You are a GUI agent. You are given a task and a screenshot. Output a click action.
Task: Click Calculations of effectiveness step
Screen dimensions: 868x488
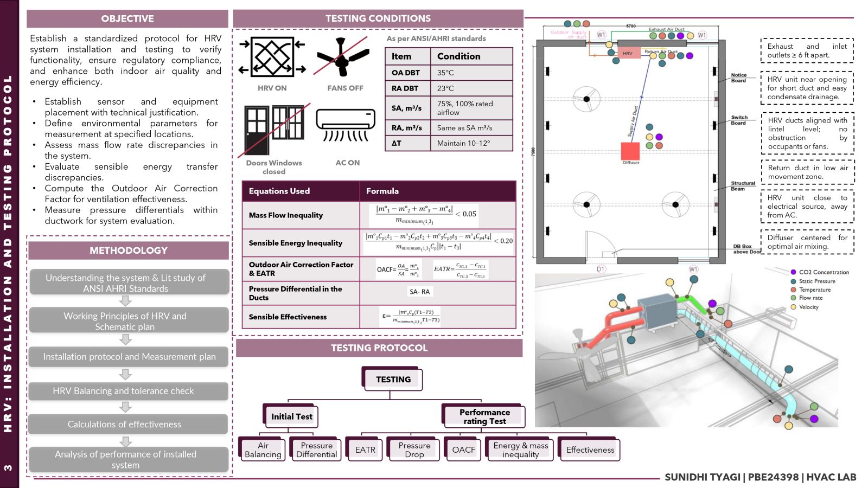point(129,424)
